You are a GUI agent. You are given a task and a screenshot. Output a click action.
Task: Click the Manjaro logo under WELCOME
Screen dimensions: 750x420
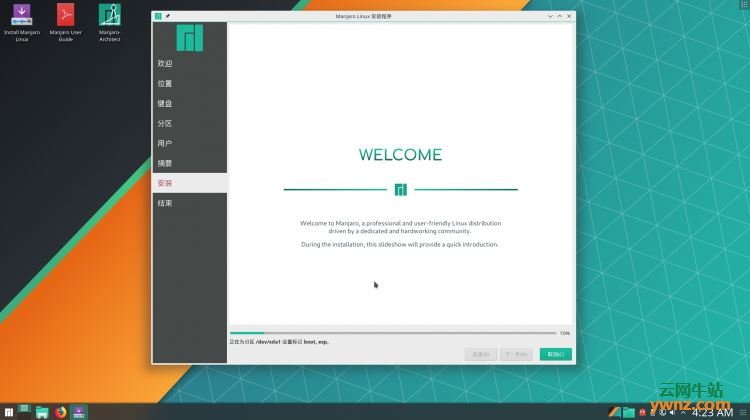tap(400, 190)
